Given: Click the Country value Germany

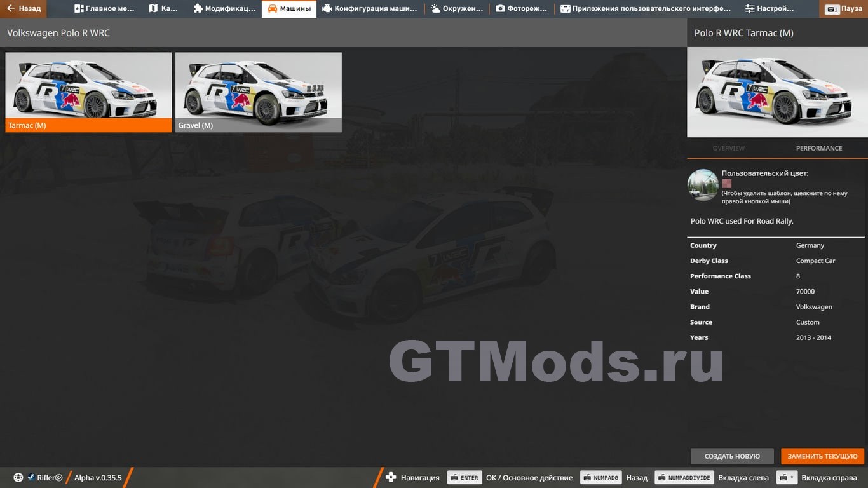Looking at the screenshot, I should point(810,245).
